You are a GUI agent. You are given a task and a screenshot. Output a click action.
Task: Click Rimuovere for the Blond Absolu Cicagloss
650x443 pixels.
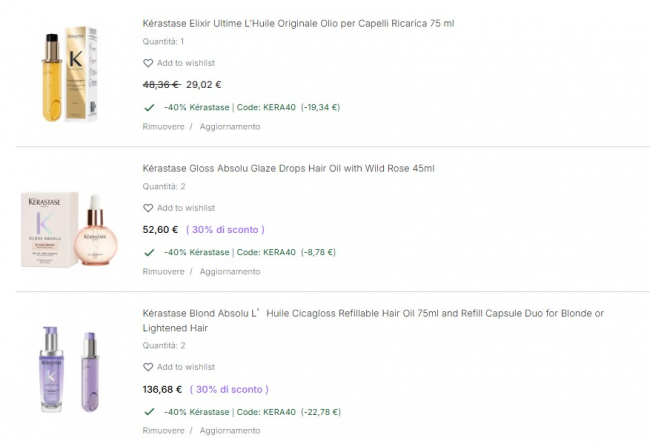[x=164, y=431]
